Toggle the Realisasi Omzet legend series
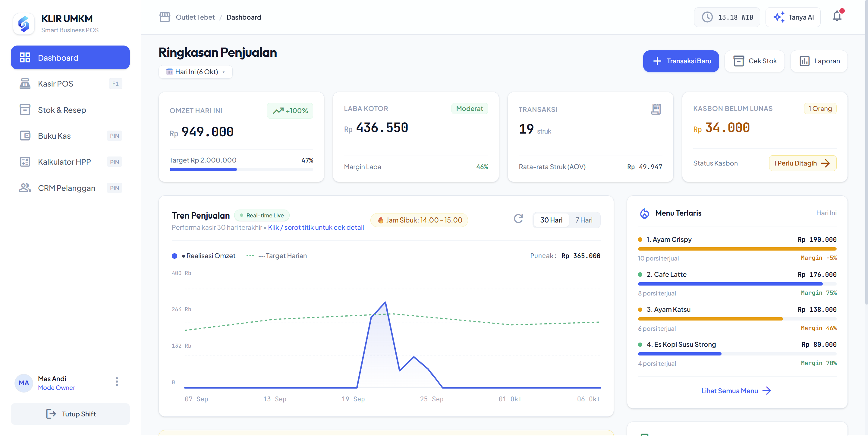 (x=203, y=256)
